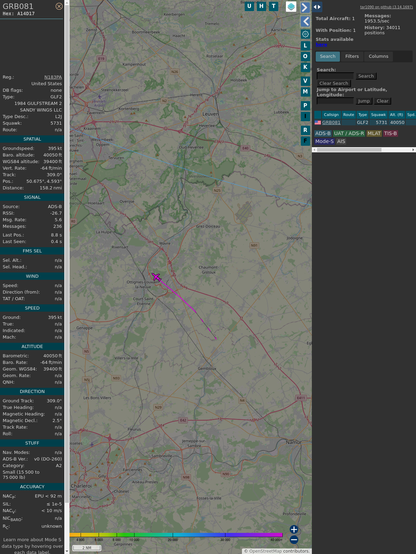Click the Squawk value 5731 in info panel
The width and height of the screenshot is (416, 554).
[56, 123]
